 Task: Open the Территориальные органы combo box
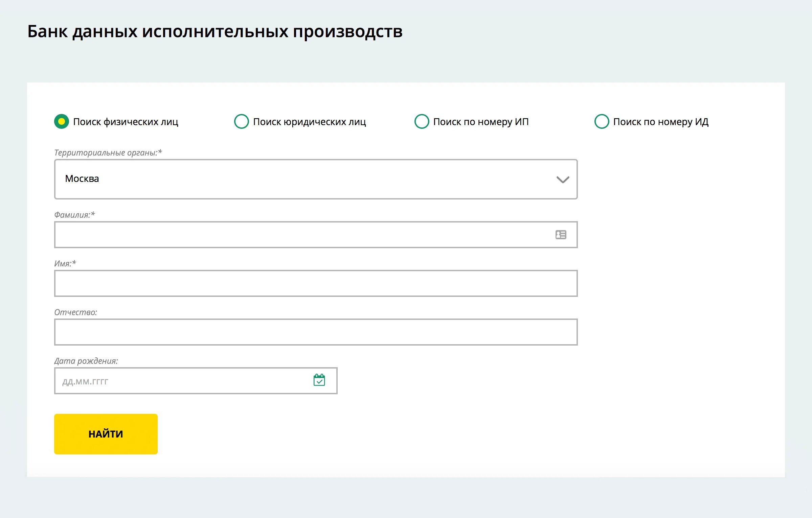pos(304,179)
